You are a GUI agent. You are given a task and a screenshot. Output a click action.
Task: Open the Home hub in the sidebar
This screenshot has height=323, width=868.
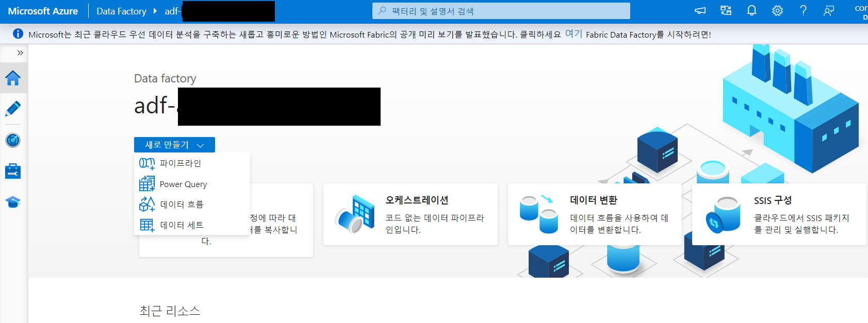(13, 78)
